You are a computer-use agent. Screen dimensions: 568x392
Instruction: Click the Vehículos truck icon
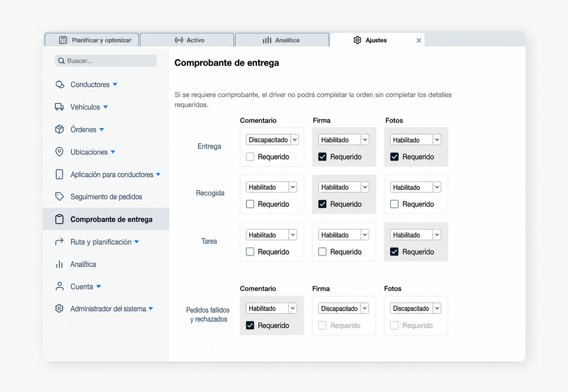(x=59, y=107)
